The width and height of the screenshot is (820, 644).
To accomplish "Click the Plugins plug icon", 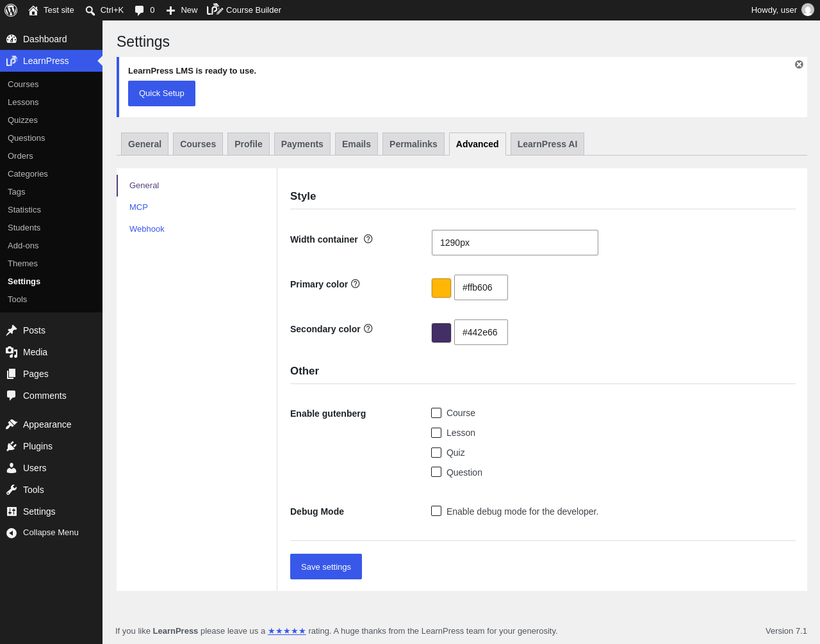I will pos(12,446).
